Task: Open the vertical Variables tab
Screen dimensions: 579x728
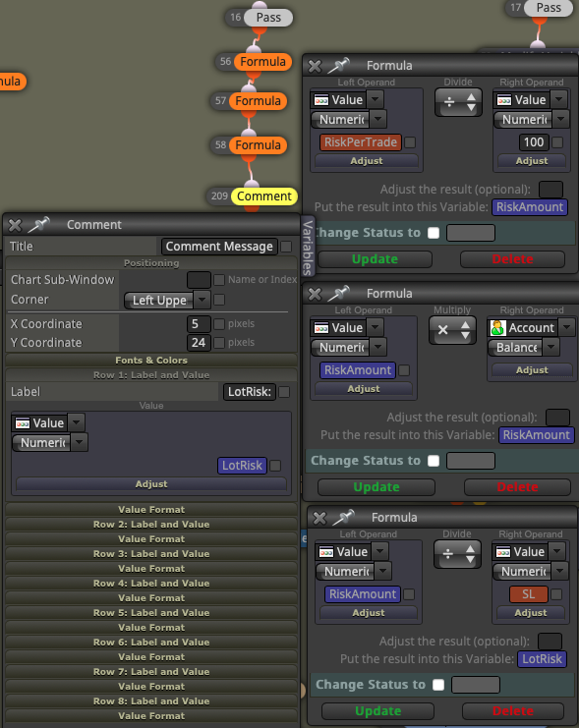Action: (x=307, y=247)
